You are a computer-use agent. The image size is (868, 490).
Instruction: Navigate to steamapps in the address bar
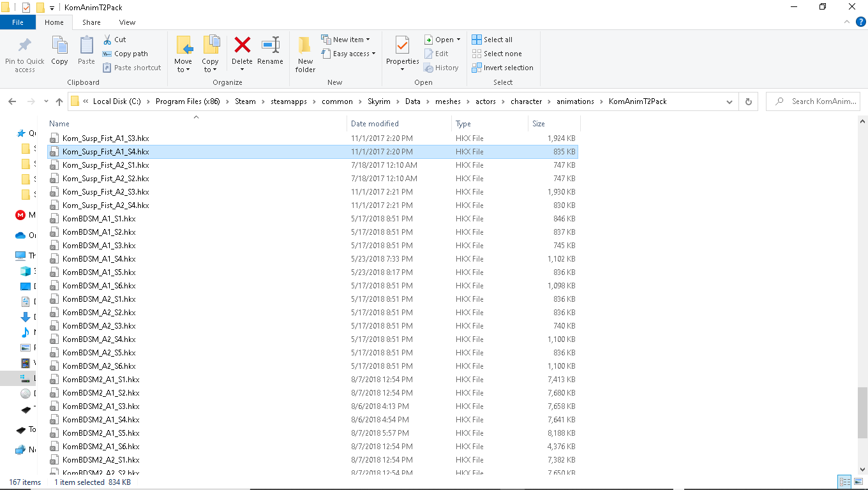click(287, 101)
